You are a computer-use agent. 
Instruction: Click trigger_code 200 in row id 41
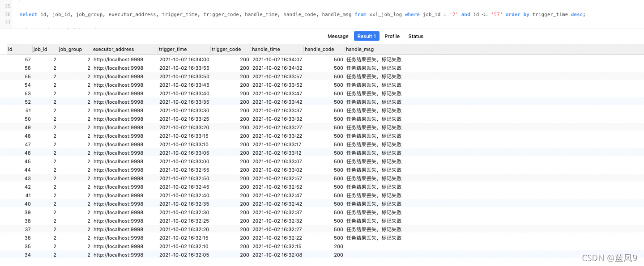[x=245, y=195]
